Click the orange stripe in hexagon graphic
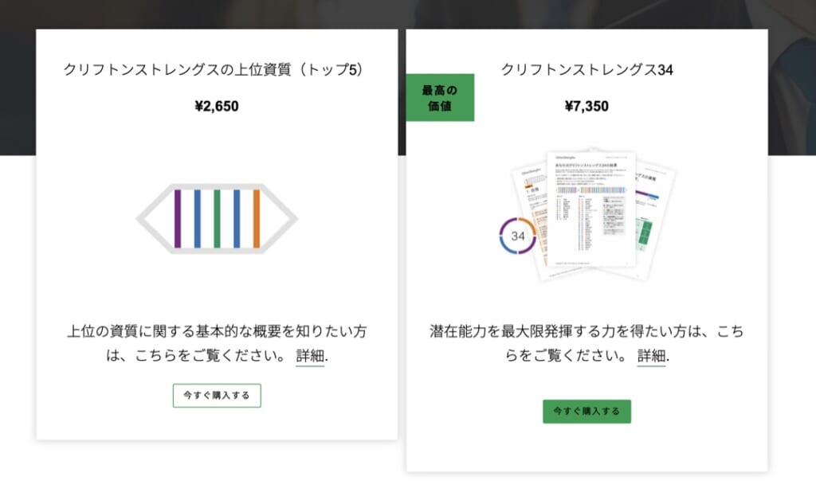This screenshot has height=504, width=816. click(257, 219)
